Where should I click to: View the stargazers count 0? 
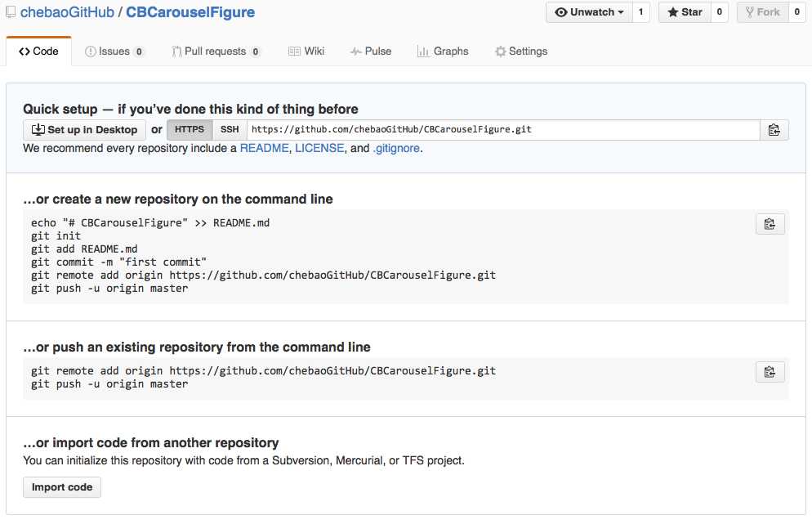[x=720, y=12]
